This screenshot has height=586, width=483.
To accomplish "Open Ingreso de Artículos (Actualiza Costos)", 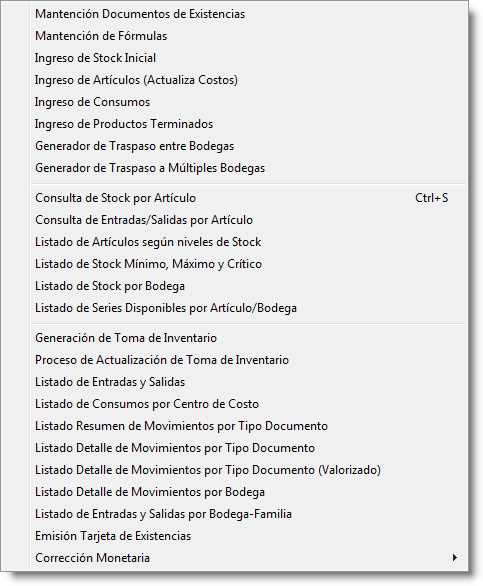I will 249,80.
